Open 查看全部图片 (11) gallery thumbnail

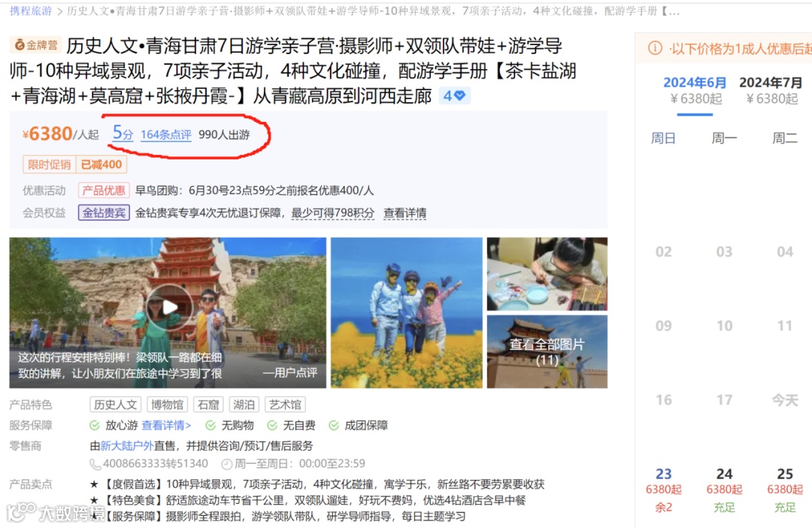[x=547, y=352]
